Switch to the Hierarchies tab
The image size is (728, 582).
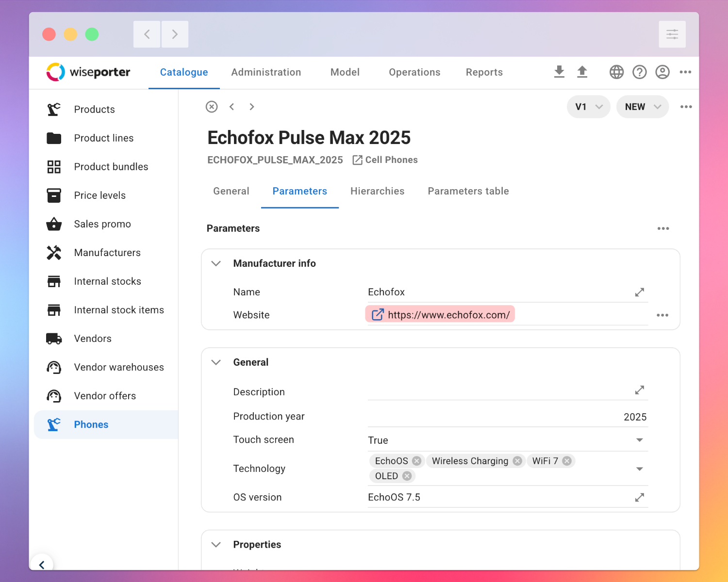point(378,191)
